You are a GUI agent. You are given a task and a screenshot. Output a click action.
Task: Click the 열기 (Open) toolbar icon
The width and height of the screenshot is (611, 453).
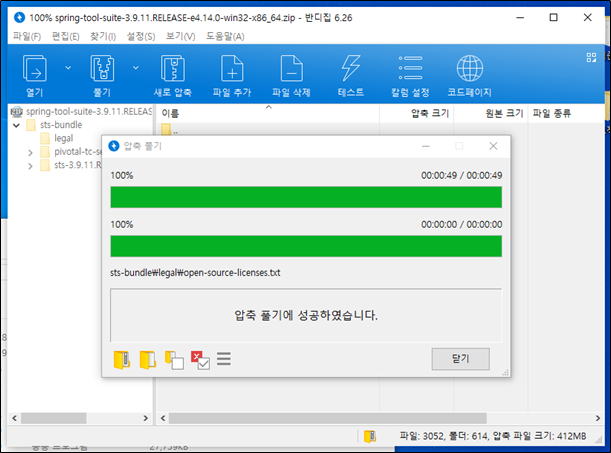click(x=35, y=68)
